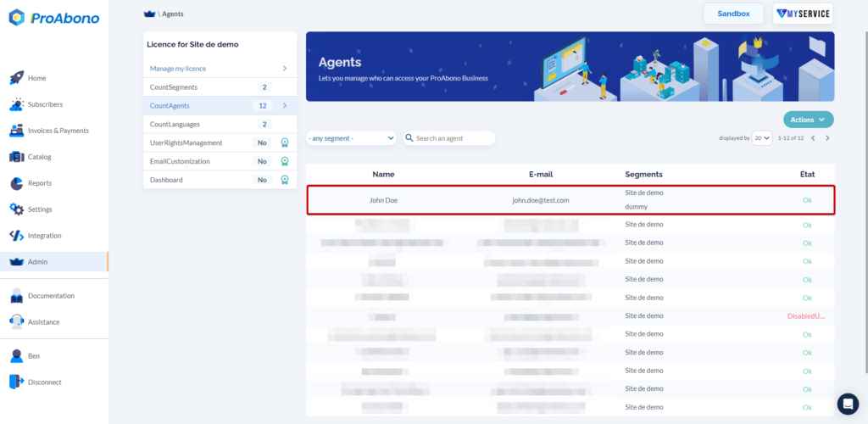Click the 'E-mail' column header
The width and height of the screenshot is (868, 424).
click(541, 175)
